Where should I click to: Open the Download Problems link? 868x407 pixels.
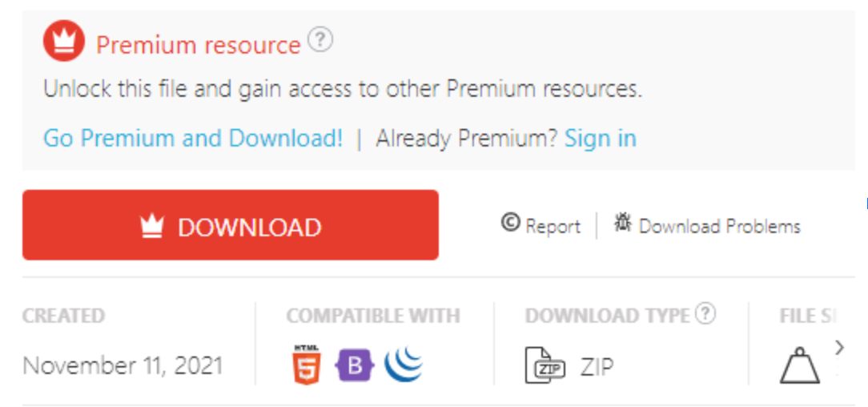(720, 227)
